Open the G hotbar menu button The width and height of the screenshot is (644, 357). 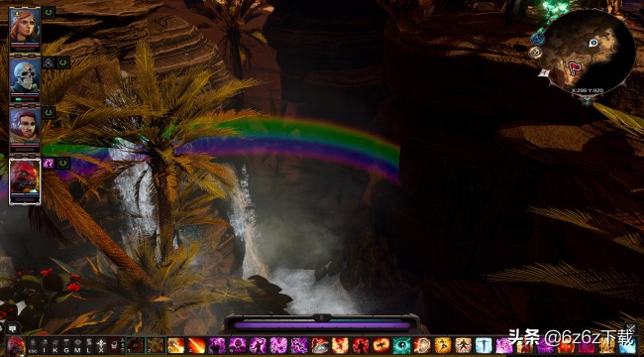point(66,345)
